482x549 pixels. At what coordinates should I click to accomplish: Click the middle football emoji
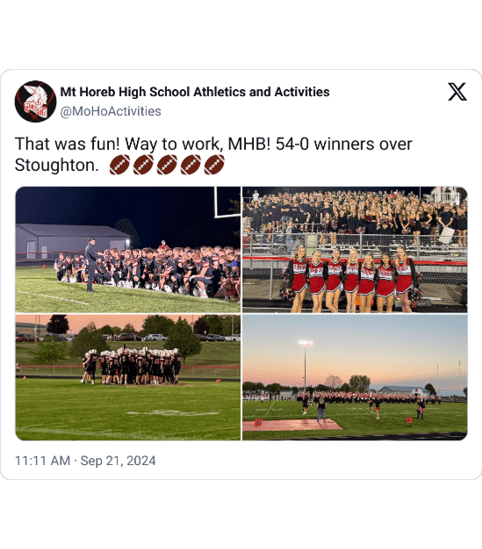tap(167, 165)
